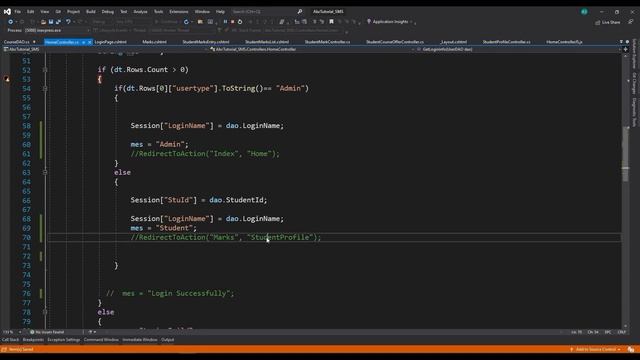Switch to the Marks.cshtml tab
Image resolution: width=640 pixels, height=360 pixels.
coord(154,42)
